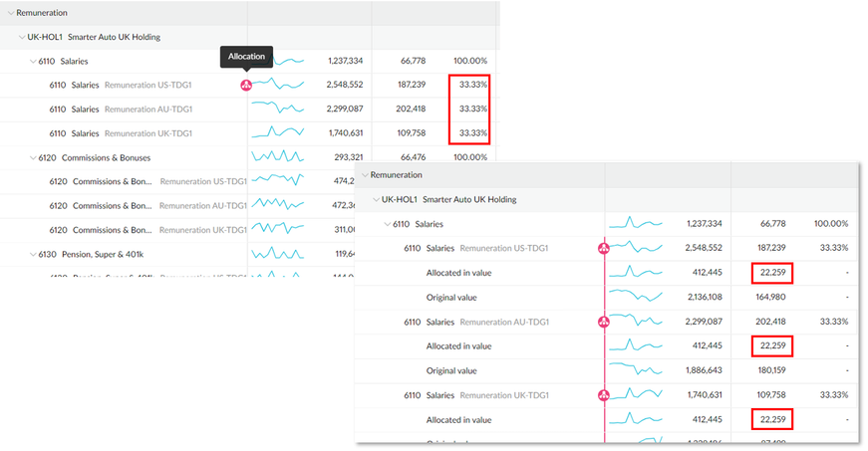Viewport: 868px width, 451px height.
Task: Click allocation icon on AU-TDG1 row in front panel
Action: pos(603,323)
